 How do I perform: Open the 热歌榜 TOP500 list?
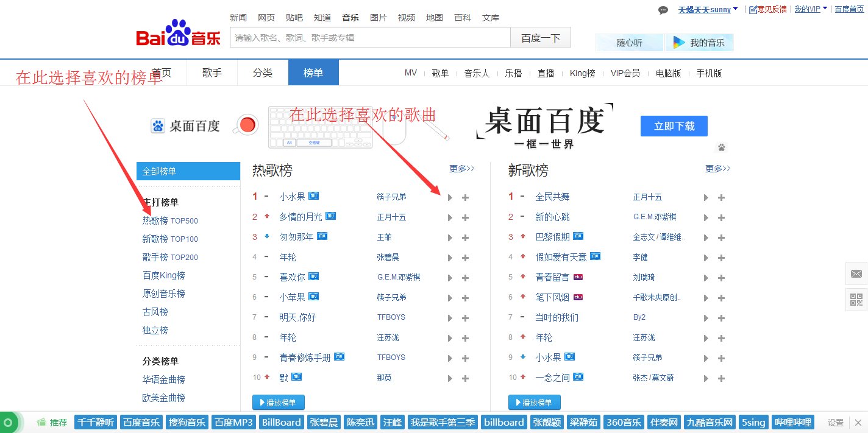point(170,220)
